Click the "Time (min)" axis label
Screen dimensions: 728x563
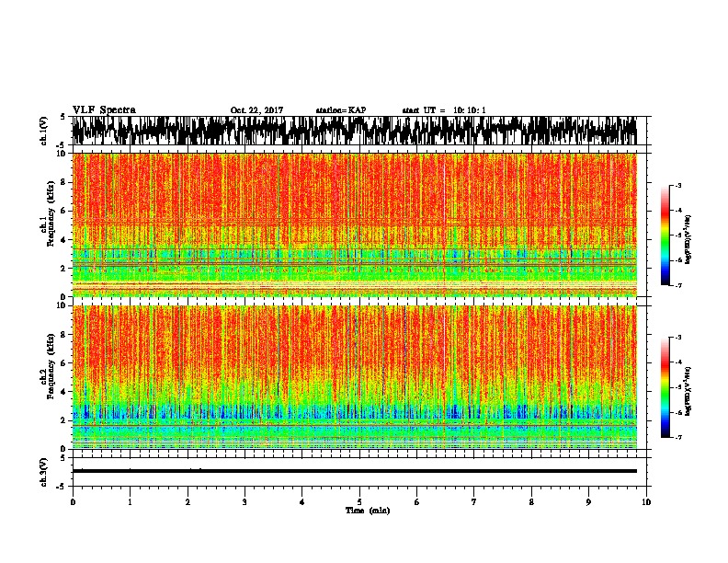coord(368,511)
